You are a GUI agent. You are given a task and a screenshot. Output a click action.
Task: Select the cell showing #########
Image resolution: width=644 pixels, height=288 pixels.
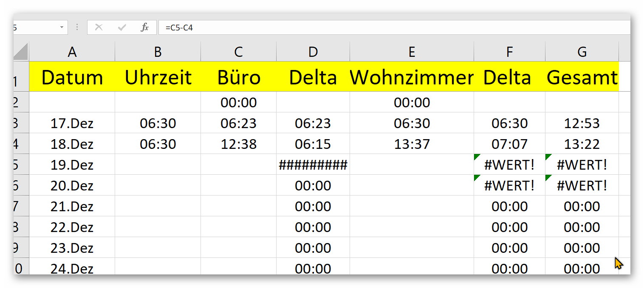point(313,165)
